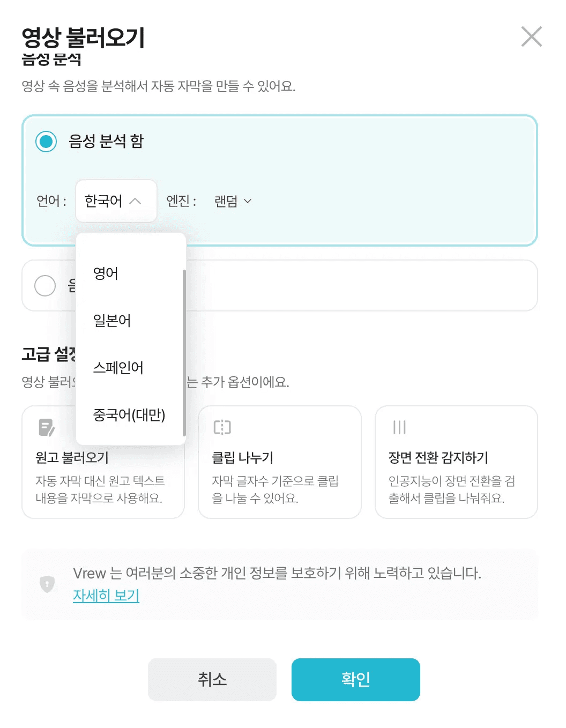Click the document icon on 원고 불러오기 card
Screen dimensions: 566x728
(x=46, y=427)
